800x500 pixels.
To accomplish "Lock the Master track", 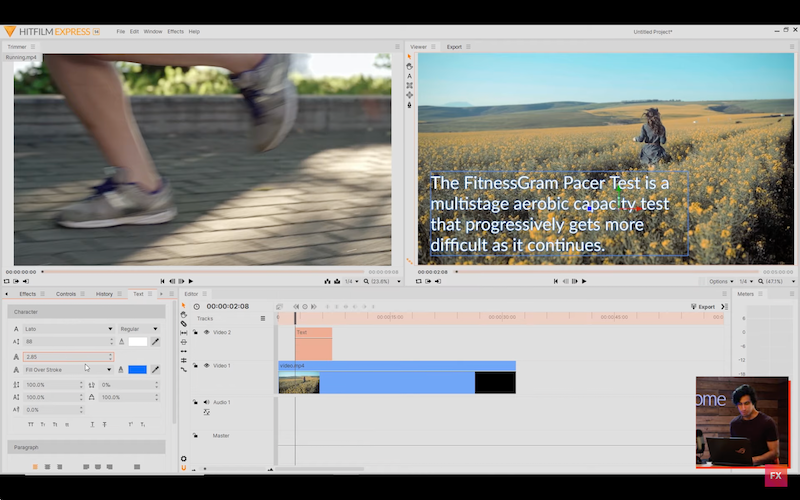I will [195, 436].
